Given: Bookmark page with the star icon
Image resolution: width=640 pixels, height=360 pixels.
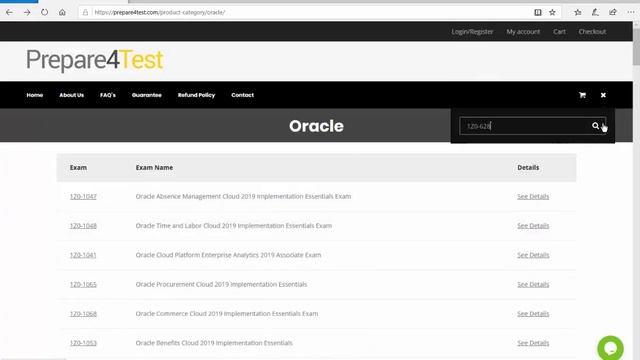Looking at the screenshot, I should pos(552,12).
